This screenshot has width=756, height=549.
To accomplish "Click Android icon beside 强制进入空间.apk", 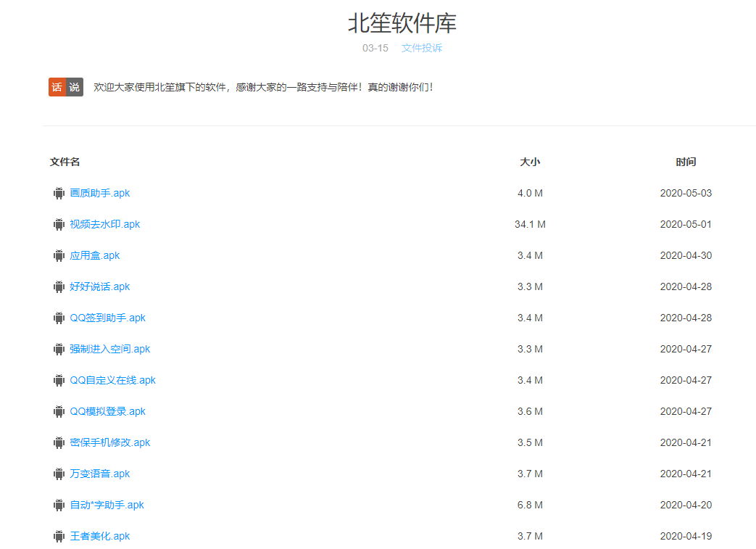I will pos(59,350).
